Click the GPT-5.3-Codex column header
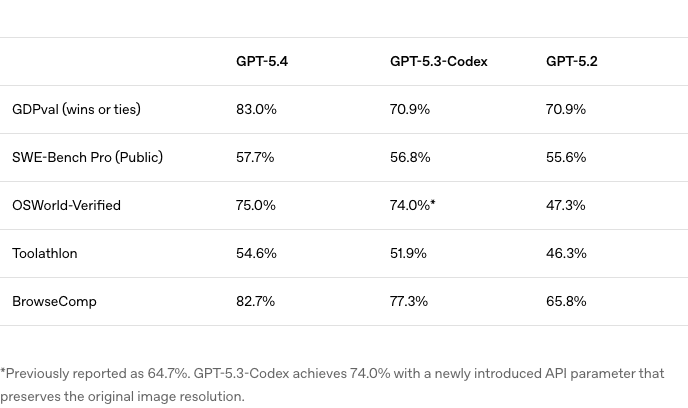 pos(438,62)
